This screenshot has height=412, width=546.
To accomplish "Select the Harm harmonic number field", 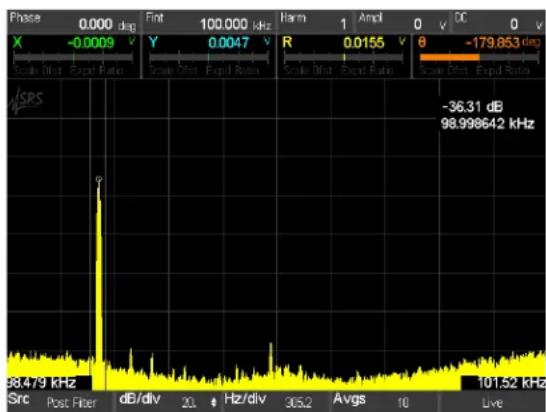I will tap(315, 23).
